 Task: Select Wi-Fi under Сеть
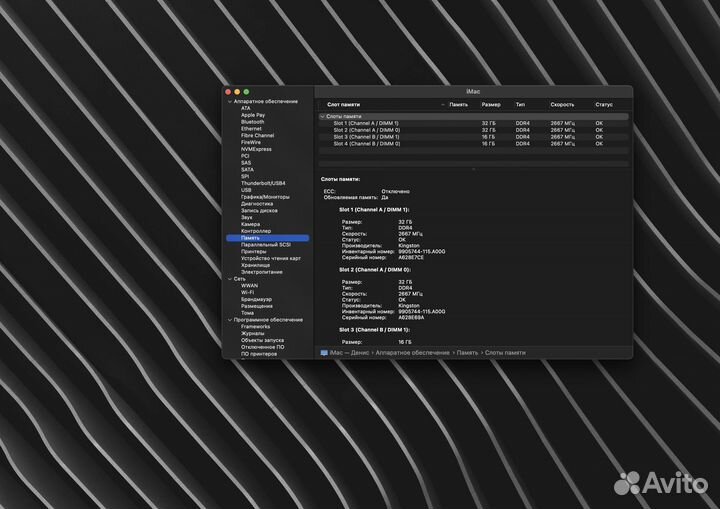click(247, 292)
